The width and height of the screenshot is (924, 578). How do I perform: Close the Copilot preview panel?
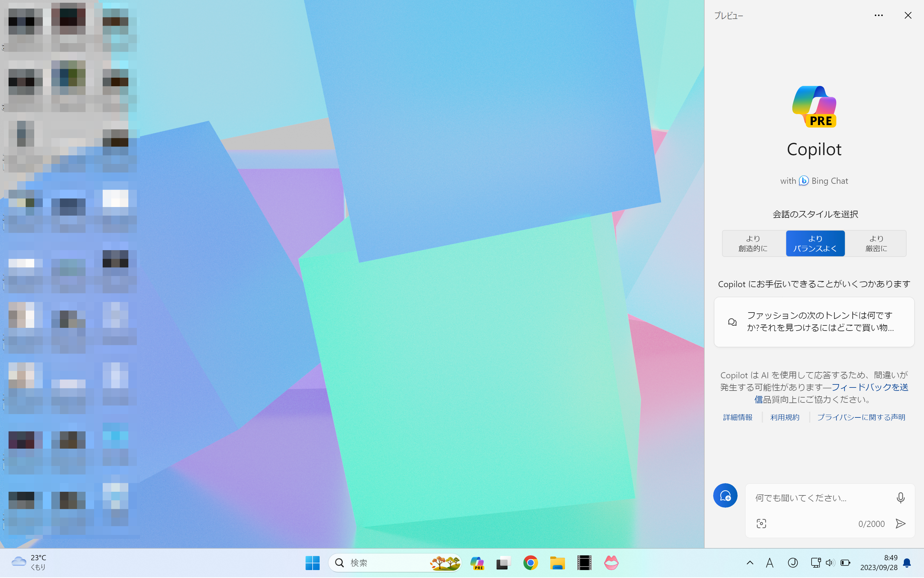click(908, 15)
